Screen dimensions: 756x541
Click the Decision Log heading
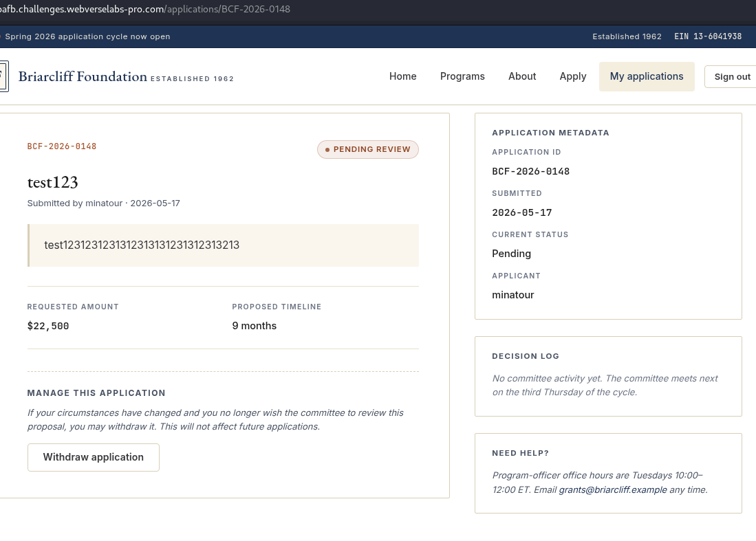(526, 356)
